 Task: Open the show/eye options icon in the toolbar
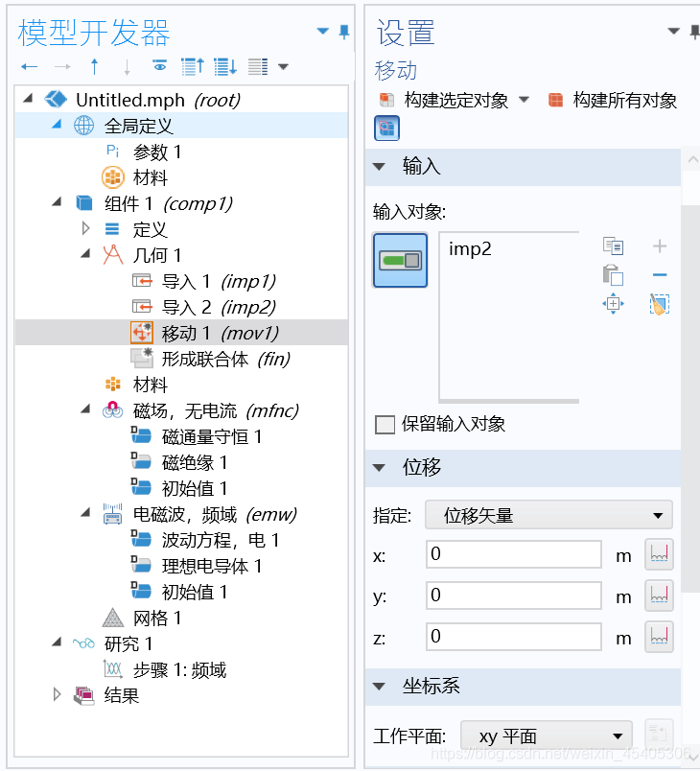[160, 66]
